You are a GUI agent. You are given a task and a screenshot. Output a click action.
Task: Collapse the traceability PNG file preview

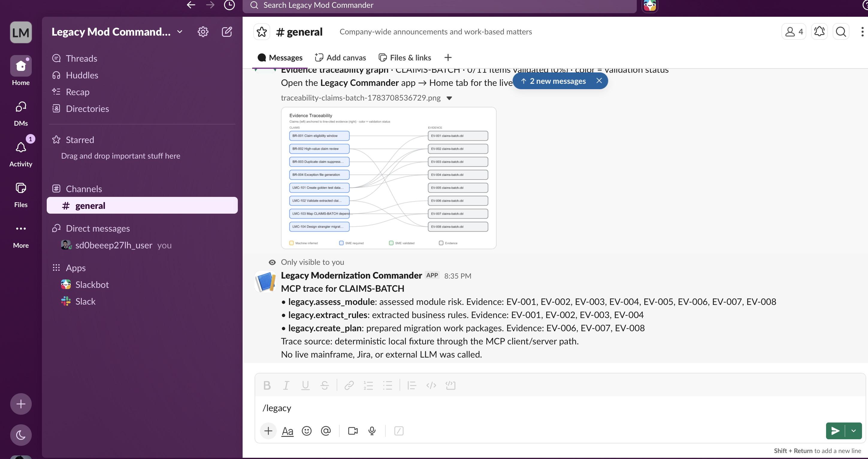(449, 98)
